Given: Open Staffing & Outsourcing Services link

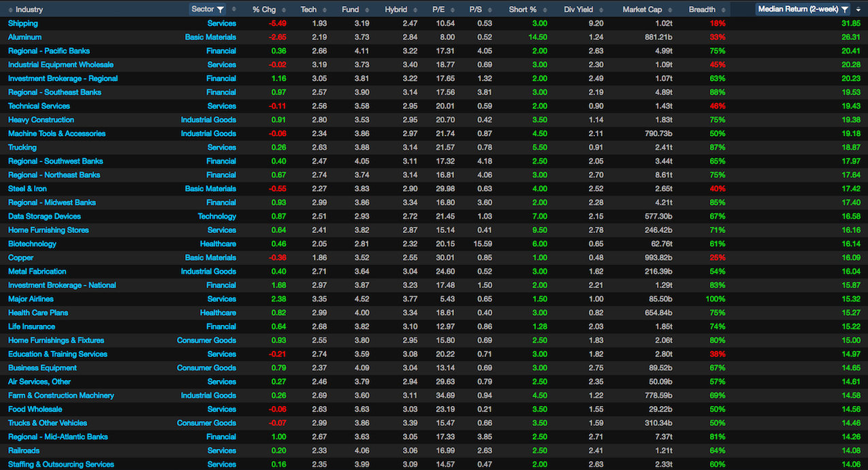Looking at the screenshot, I should [61, 464].
